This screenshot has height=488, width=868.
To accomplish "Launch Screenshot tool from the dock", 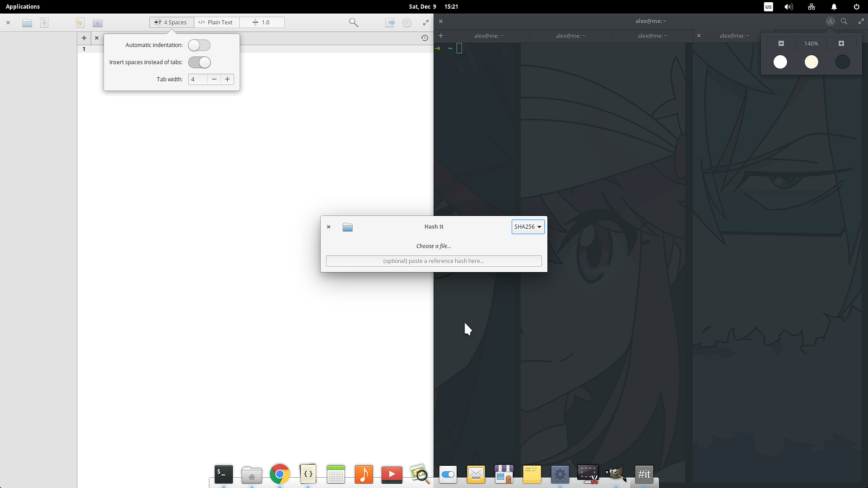I will coord(588,474).
